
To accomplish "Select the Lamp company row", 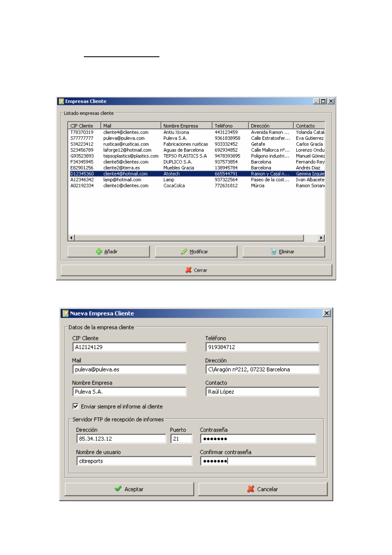I will pos(196,180).
